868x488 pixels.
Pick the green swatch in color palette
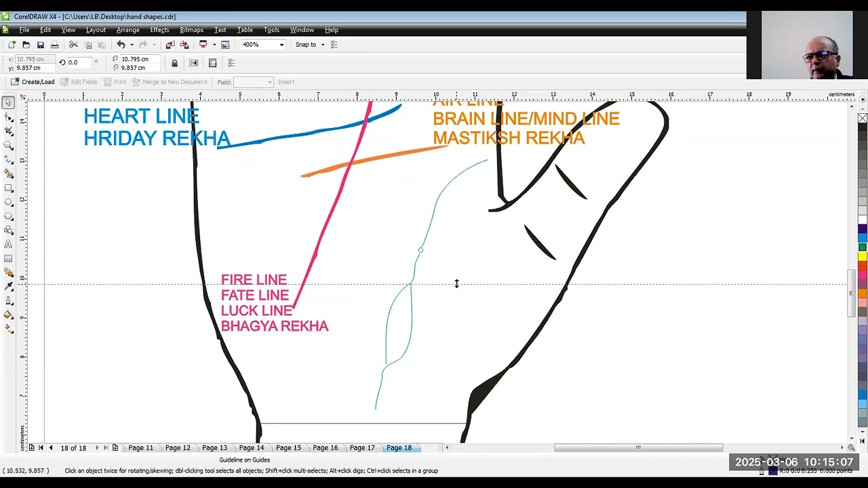pyautogui.click(x=863, y=247)
